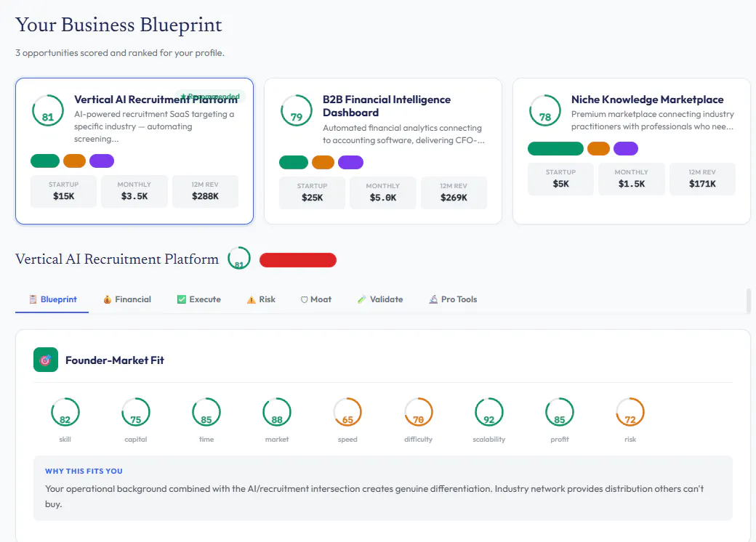Viewport: 756px width, 542px height.
Task: Click the risk score ring showing 72
Action: [630, 413]
